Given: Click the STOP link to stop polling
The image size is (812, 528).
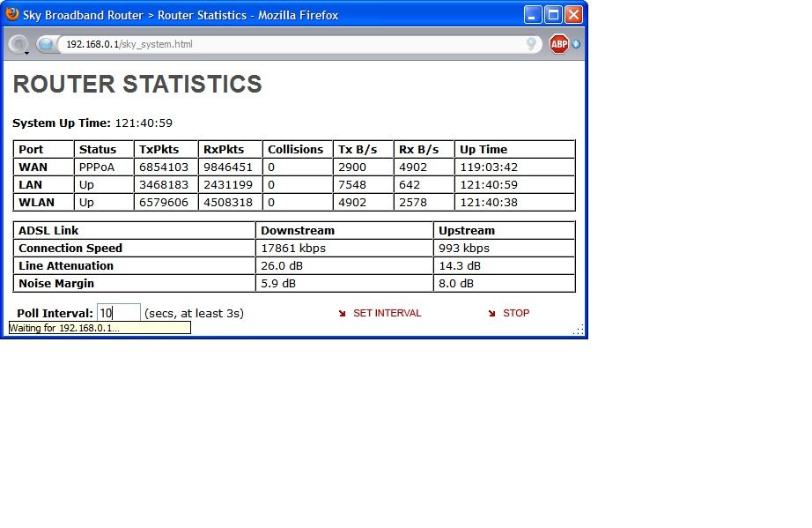Looking at the screenshot, I should point(516,313).
